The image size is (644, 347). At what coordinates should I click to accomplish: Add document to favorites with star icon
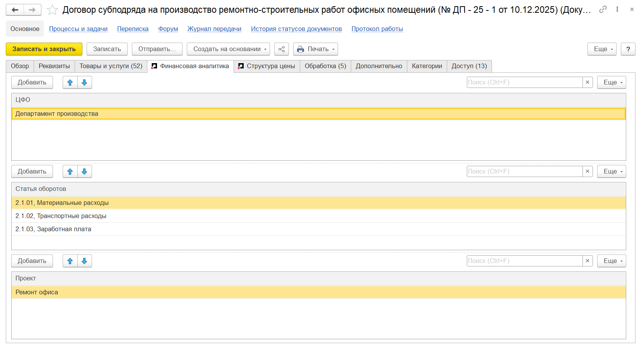pyautogui.click(x=52, y=10)
